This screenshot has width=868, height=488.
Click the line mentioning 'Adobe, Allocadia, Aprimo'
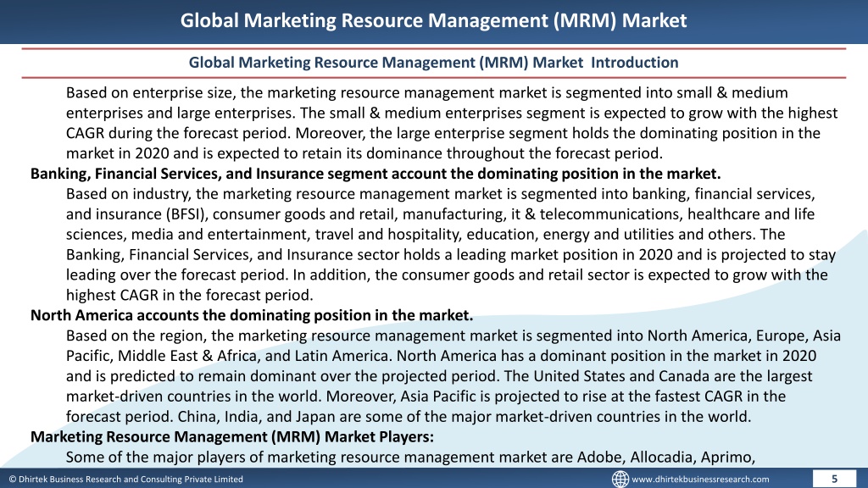pyautogui.click(x=411, y=457)
